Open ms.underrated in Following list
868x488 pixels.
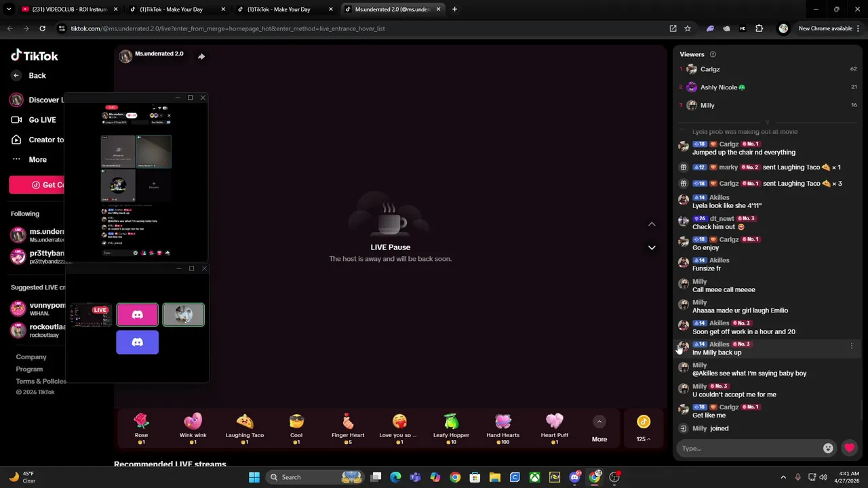tap(37, 235)
